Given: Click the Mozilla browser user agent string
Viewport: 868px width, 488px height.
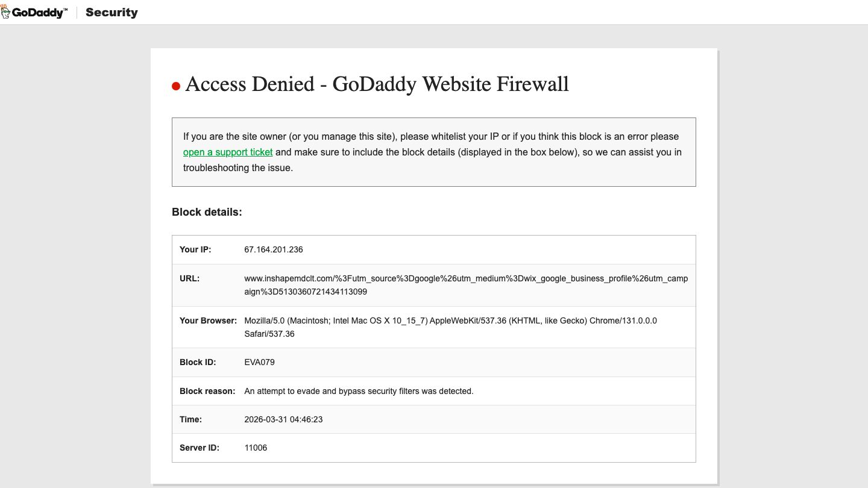Looking at the screenshot, I should [x=450, y=327].
